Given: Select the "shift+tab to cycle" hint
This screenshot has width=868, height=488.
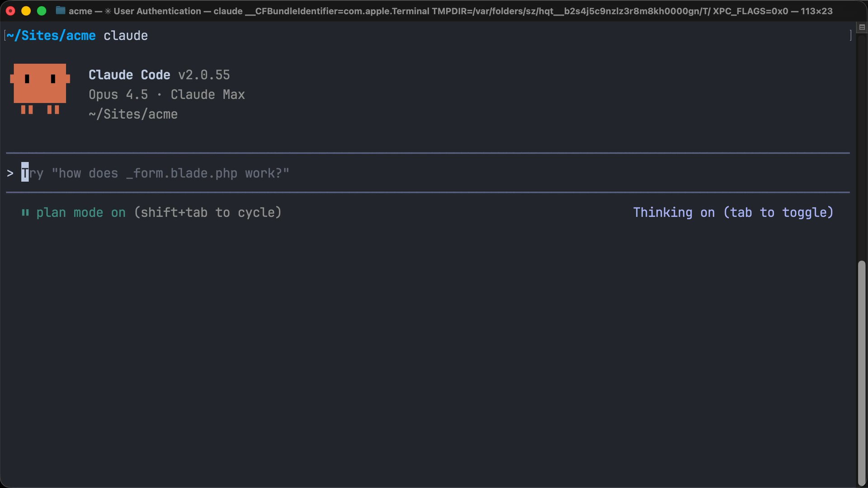Looking at the screenshot, I should [207, 212].
